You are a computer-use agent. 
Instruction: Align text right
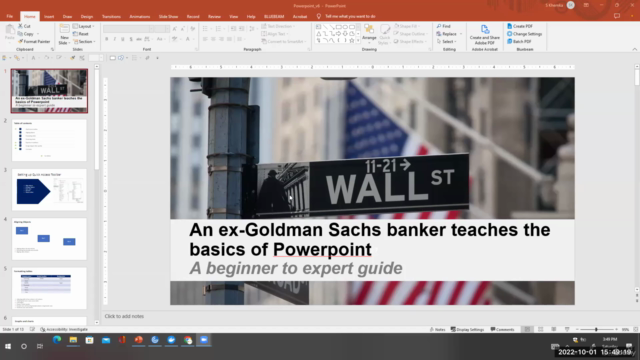(x=222, y=39)
